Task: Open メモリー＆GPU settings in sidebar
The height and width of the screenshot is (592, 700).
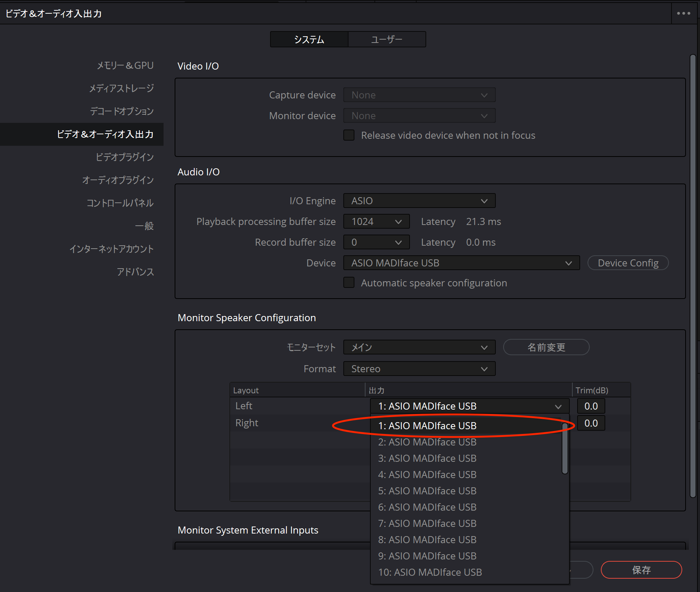Action: (x=125, y=65)
